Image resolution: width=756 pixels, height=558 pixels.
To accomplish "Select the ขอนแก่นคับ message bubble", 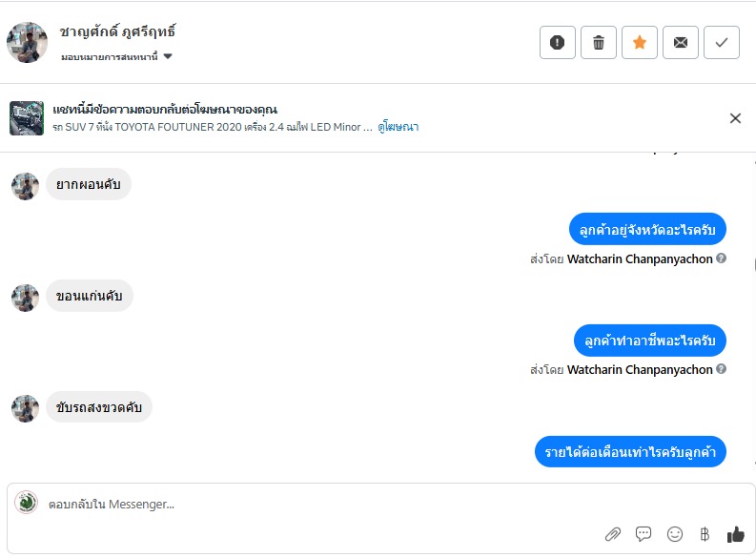I will pyautogui.click(x=90, y=296).
